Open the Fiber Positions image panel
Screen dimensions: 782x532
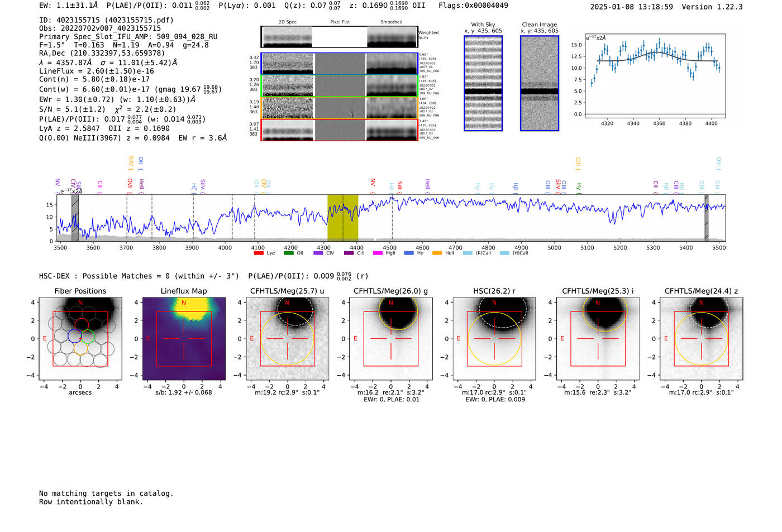point(80,338)
